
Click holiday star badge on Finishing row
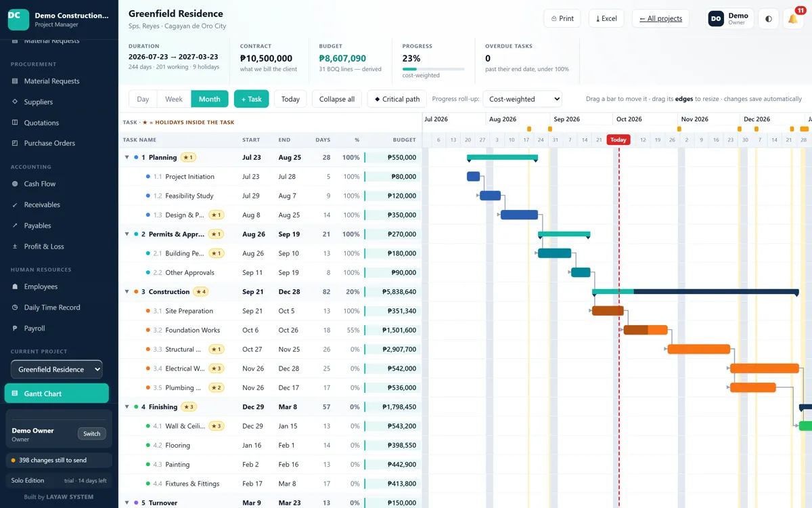(x=189, y=407)
